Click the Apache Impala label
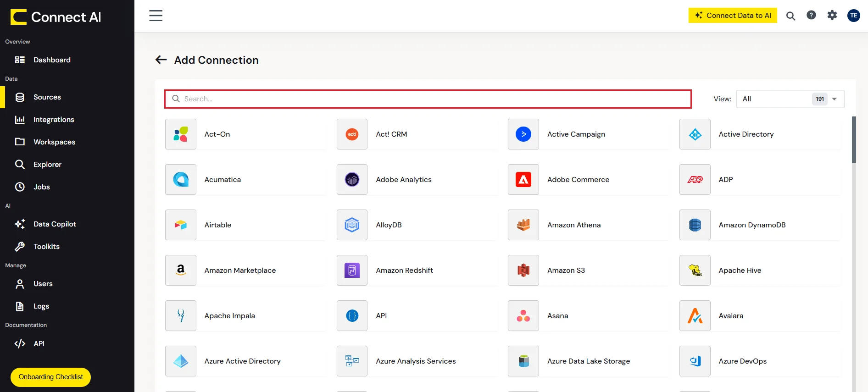Screen dimensions: 868x392 tap(229, 316)
